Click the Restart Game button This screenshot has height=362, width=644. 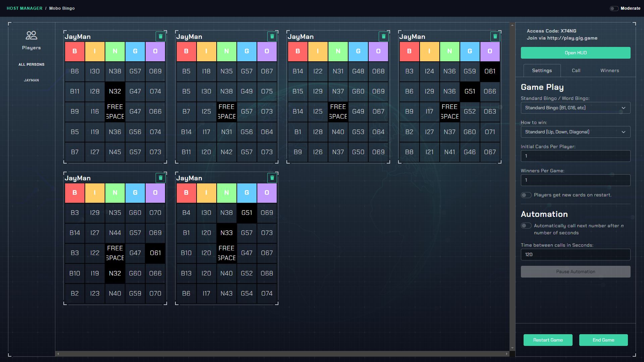548,340
